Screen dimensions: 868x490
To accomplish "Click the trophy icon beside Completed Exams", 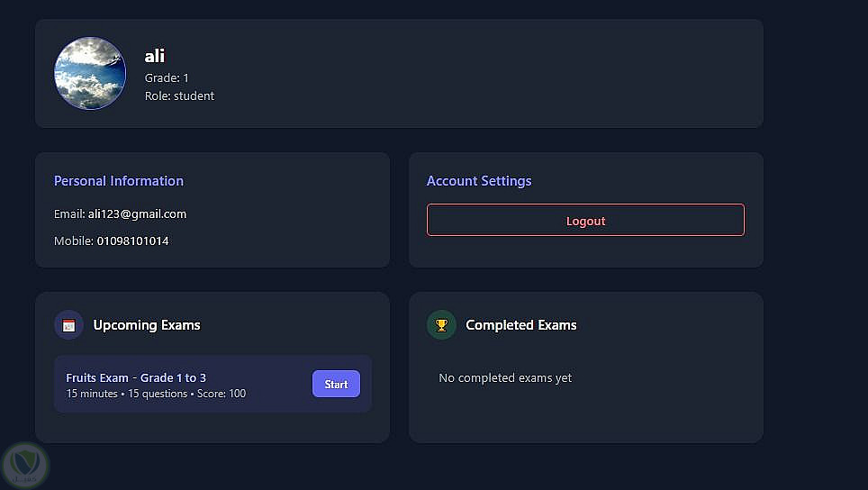I will click(x=441, y=325).
